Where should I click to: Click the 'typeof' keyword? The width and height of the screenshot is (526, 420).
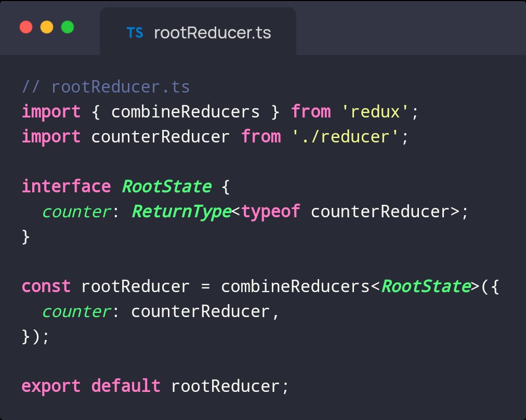(271, 212)
